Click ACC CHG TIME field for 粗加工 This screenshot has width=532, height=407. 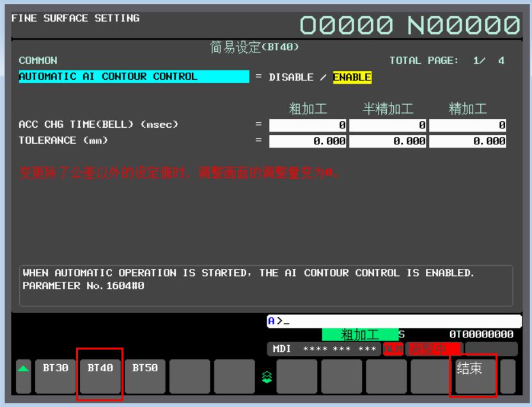pyautogui.click(x=308, y=125)
